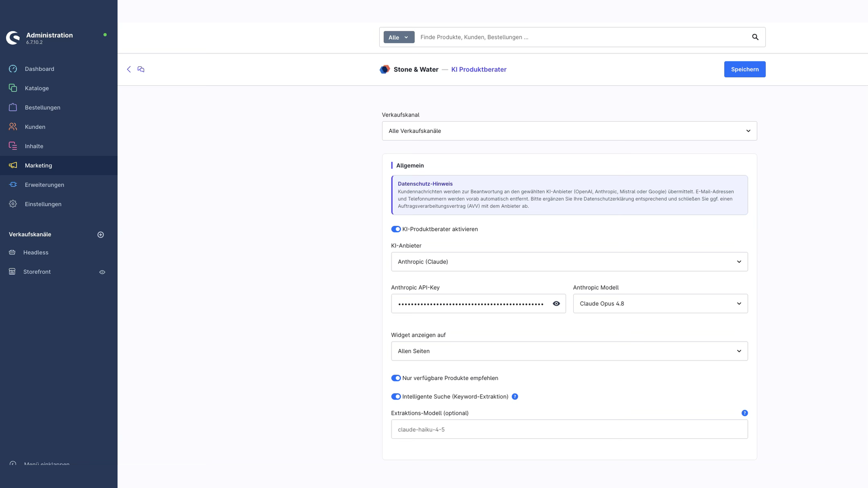Toggle KI-Produktberater aktivieren switch
The height and width of the screenshot is (488, 868).
click(x=396, y=229)
